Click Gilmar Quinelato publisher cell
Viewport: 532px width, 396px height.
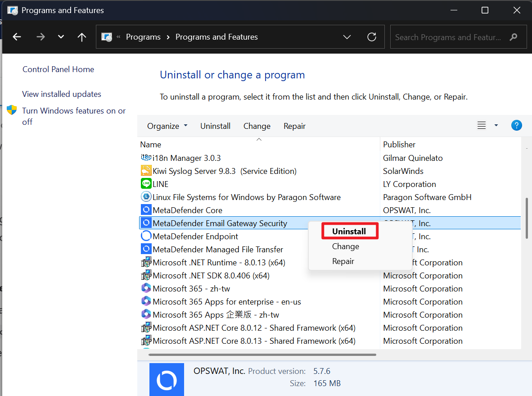[413, 158]
